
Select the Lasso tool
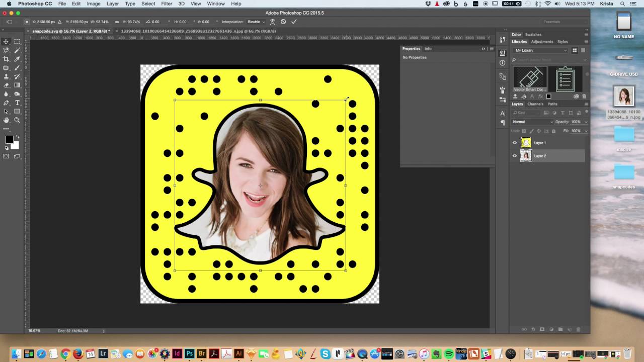click(6, 50)
